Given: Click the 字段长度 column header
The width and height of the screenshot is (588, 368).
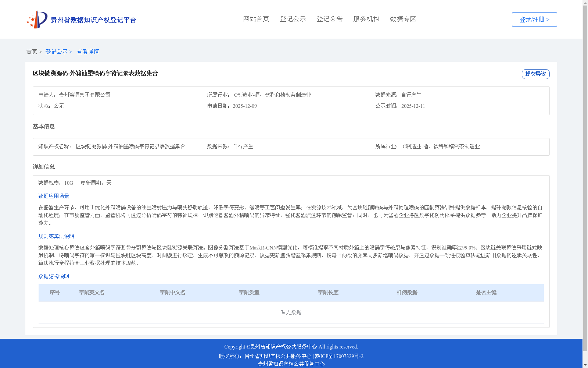Looking at the screenshot, I should click(328, 293).
